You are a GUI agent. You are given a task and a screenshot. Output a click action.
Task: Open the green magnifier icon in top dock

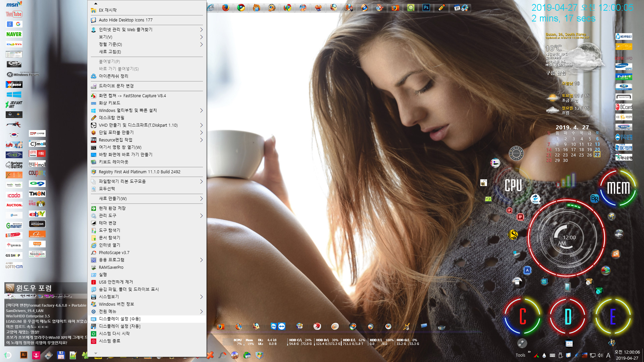point(411,7)
